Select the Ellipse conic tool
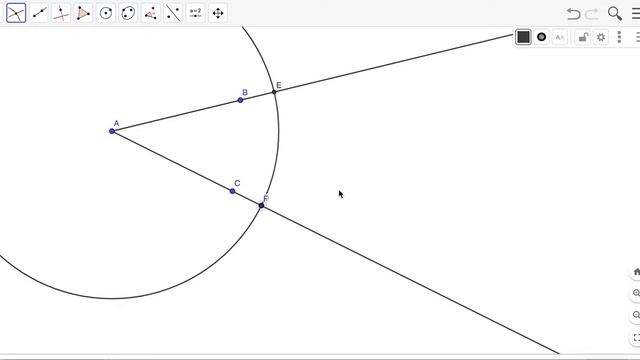 (x=128, y=13)
